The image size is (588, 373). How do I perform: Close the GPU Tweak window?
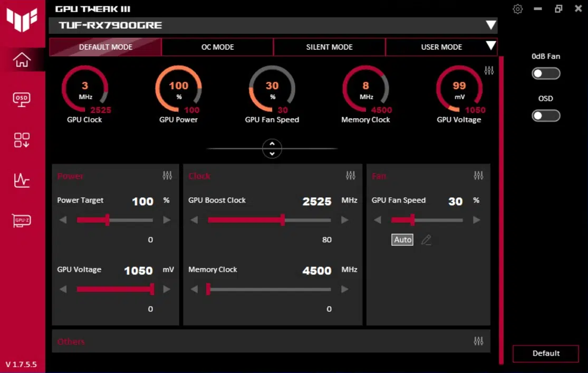(x=579, y=8)
